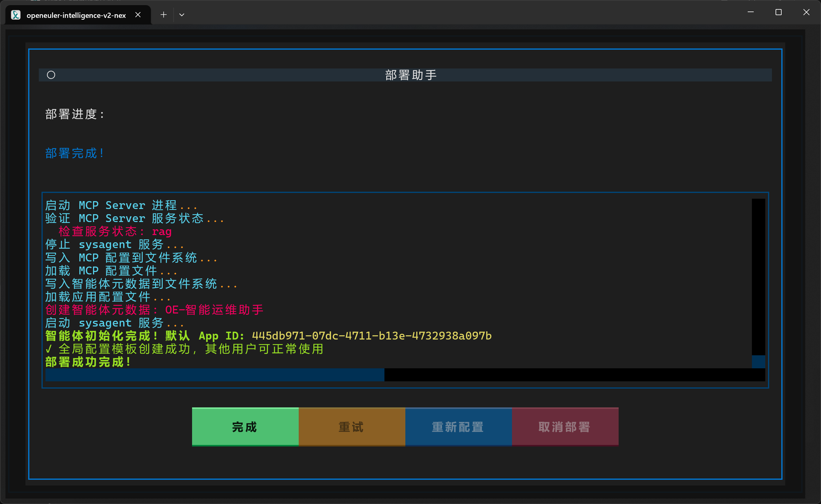Click the vertical scrollbar thumb in log
The width and height of the screenshot is (821, 504).
coord(758,362)
